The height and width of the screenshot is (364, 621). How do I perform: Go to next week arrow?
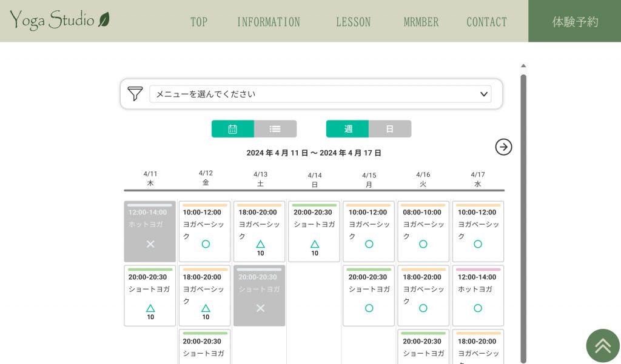503,147
